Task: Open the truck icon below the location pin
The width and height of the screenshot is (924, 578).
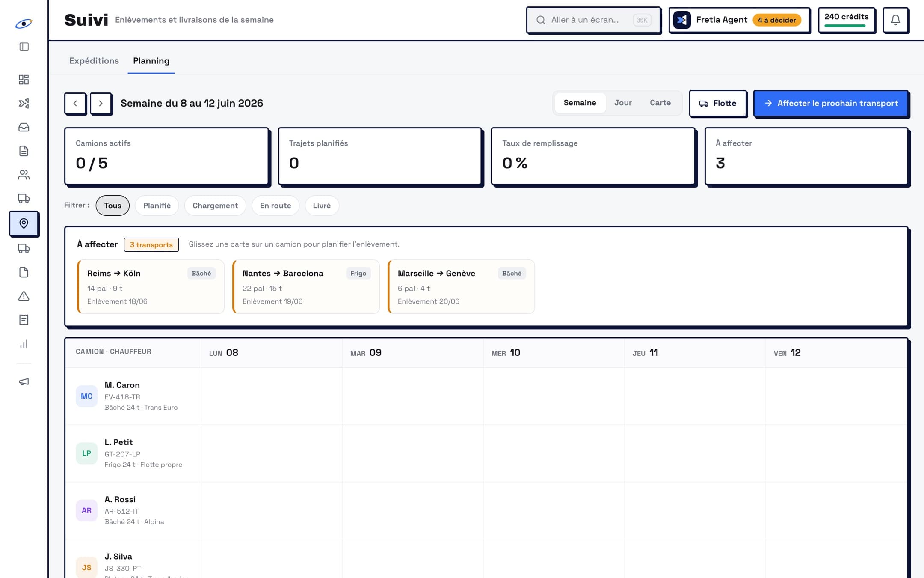Action: click(x=24, y=249)
